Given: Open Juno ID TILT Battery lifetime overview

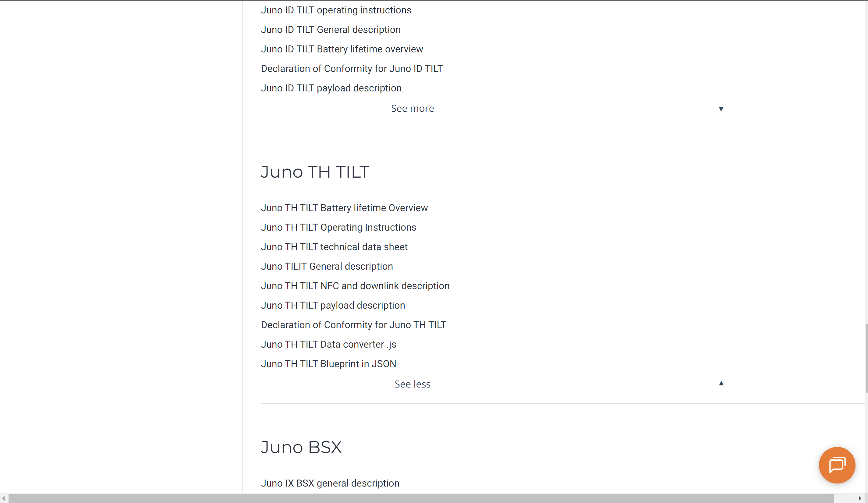Looking at the screenshot, I should (342, 49).
